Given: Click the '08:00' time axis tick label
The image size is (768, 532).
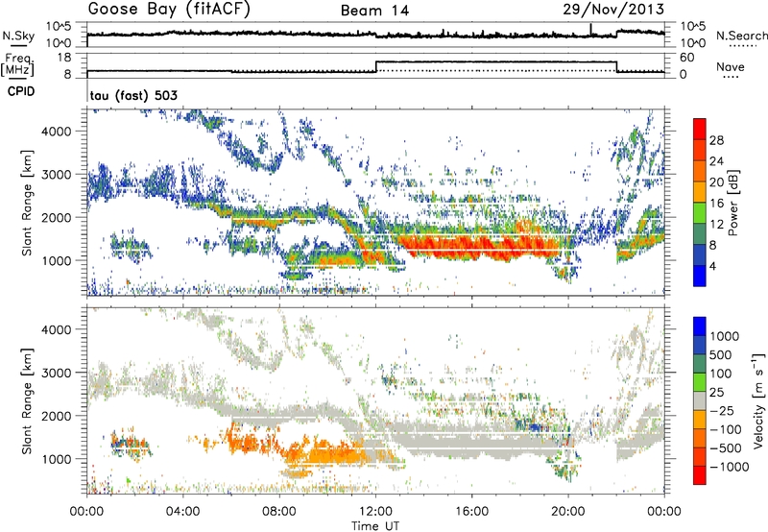Looking at the screenshot, I should [279, 512].
